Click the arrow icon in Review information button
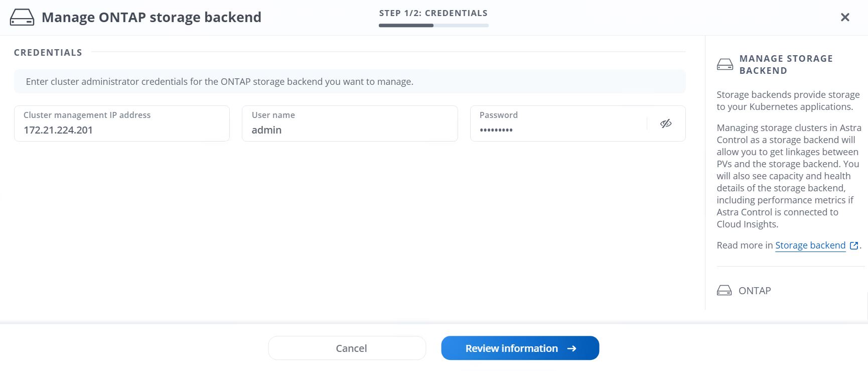 [571, 348]
